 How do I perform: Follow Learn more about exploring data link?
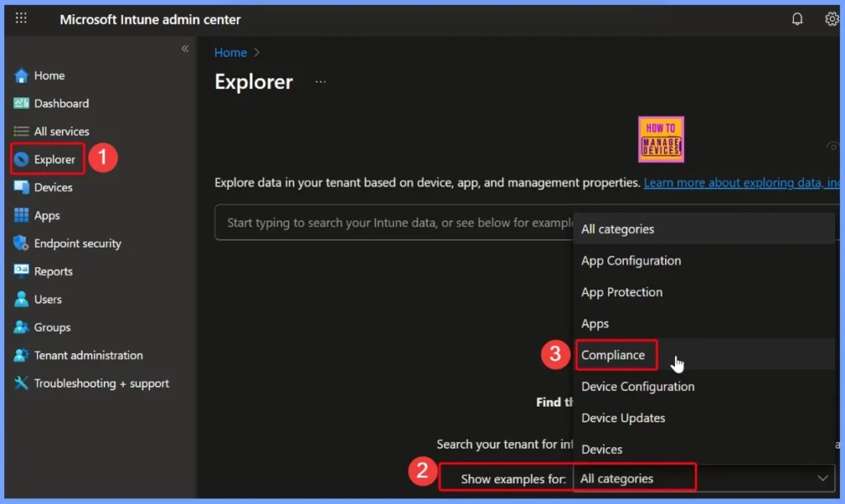click(x=742, y=182)
